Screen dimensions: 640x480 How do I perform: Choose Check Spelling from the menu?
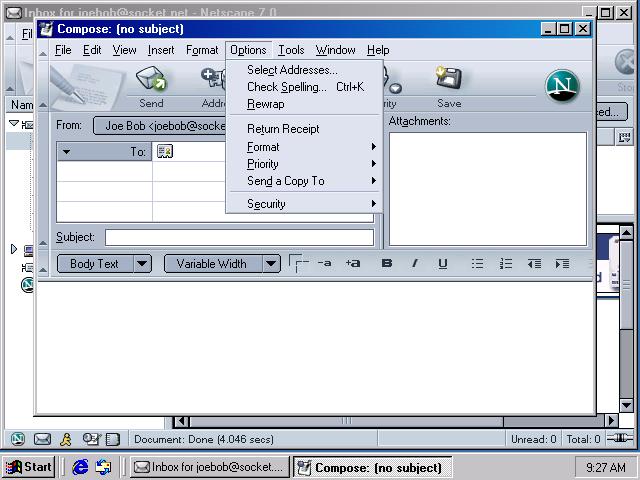[304, 87]
